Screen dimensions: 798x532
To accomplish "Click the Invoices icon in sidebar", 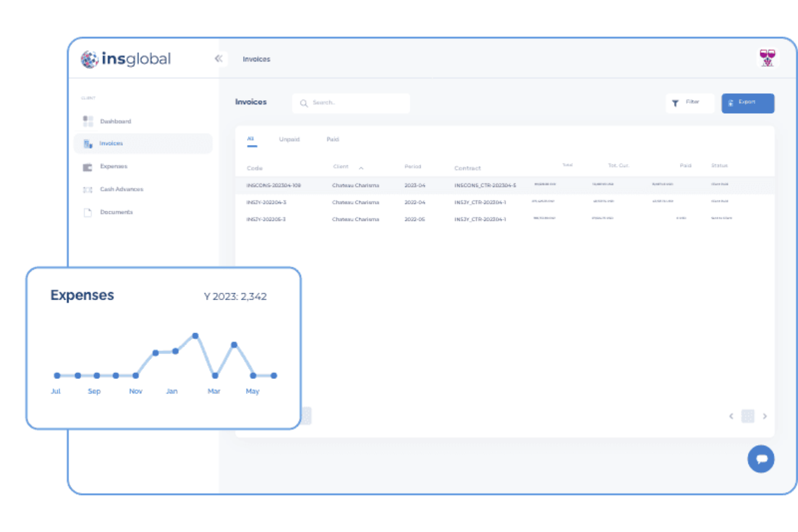I will point(88,143).
